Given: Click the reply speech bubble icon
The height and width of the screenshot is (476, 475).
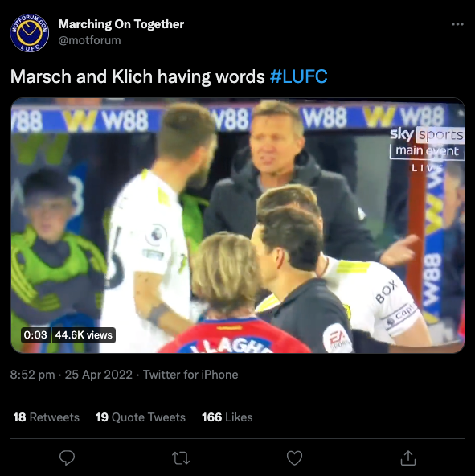Looking at the screenshot, I should coord(67,458).
